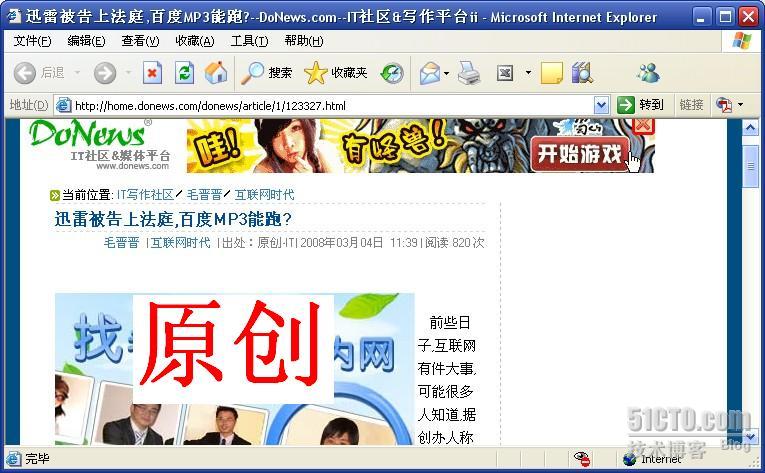Open the 帮助(H) menu
Viewport: 765px width, 473px height.
pyautogui.click(x=303, y=41)
